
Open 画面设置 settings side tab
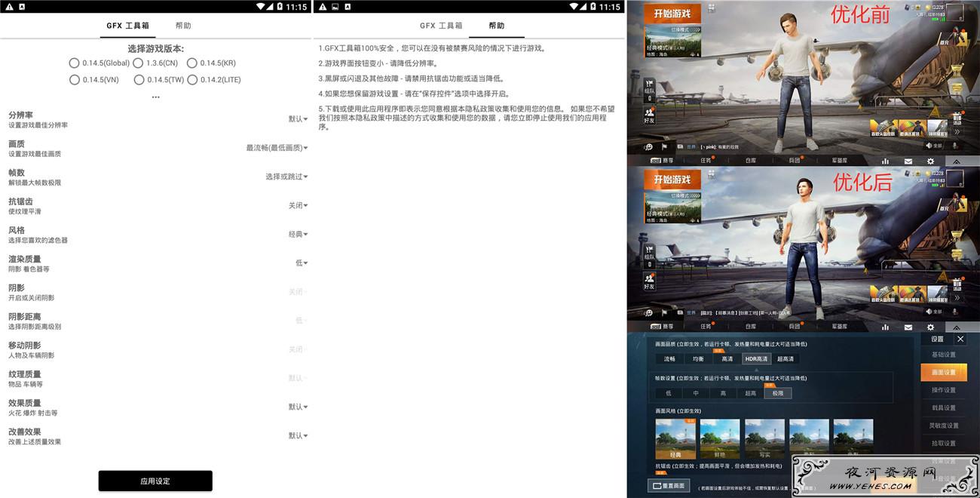pos(943,372)
